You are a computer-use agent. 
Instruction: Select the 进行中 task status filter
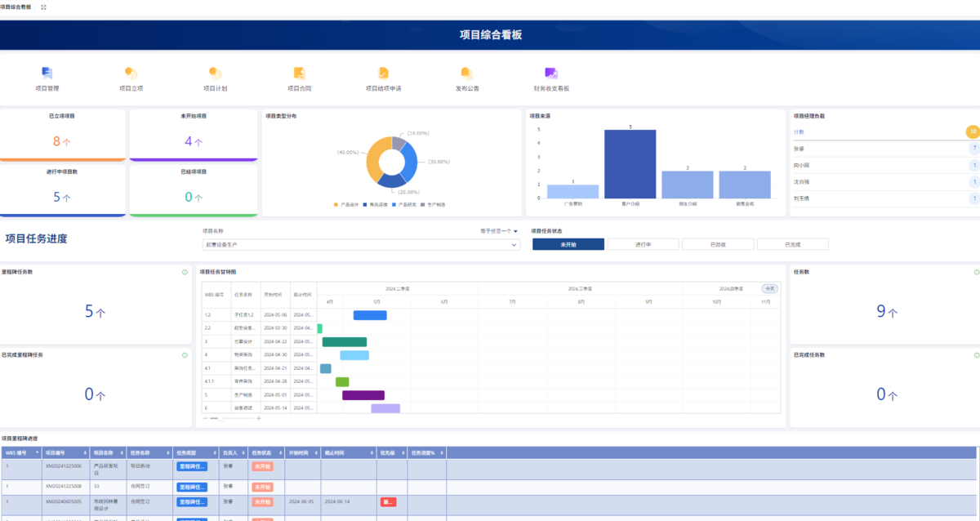tap(644, 244)
